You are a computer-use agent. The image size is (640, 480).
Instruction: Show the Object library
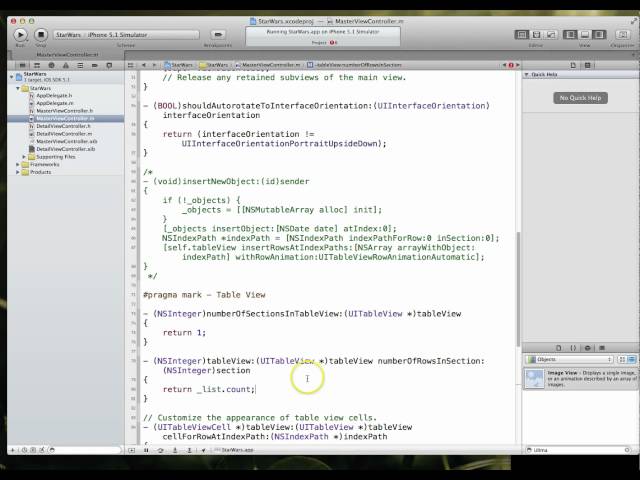[x=587, y=348]
